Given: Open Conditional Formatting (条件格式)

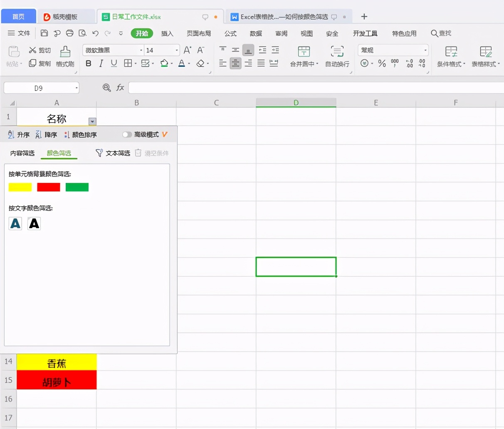Looking at the screenshot, I should point(451,57).
